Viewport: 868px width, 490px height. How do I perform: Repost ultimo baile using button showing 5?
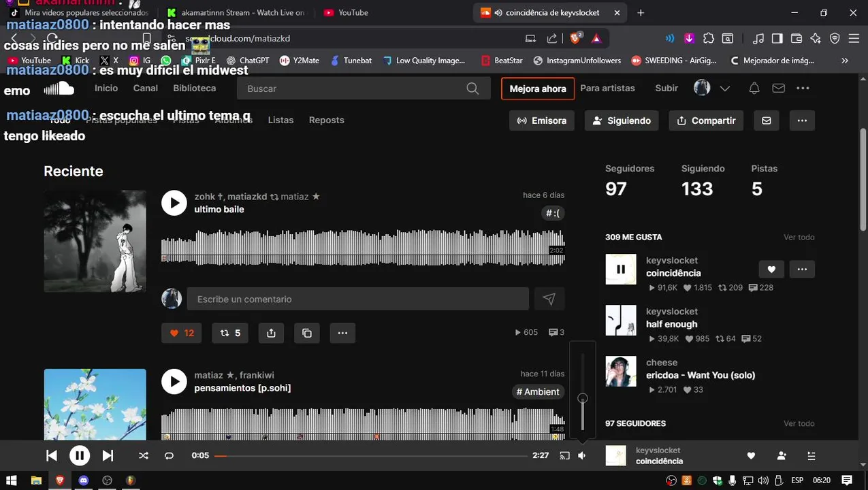(x=230, y=333)
